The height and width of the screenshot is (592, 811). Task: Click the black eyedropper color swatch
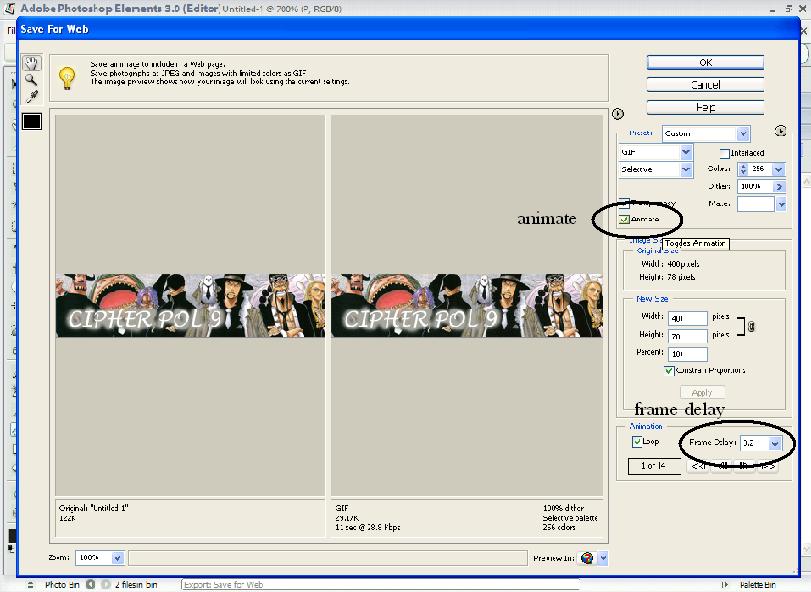tap(32, 122)
